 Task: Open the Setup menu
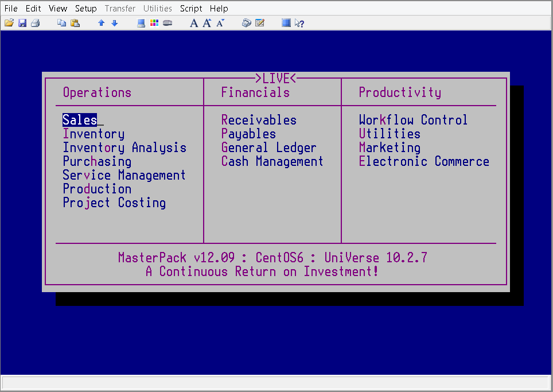[85, 9]
